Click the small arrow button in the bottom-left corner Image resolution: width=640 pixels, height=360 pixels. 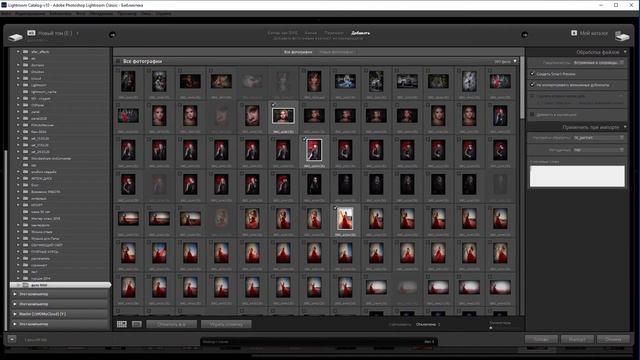point(12,339)
